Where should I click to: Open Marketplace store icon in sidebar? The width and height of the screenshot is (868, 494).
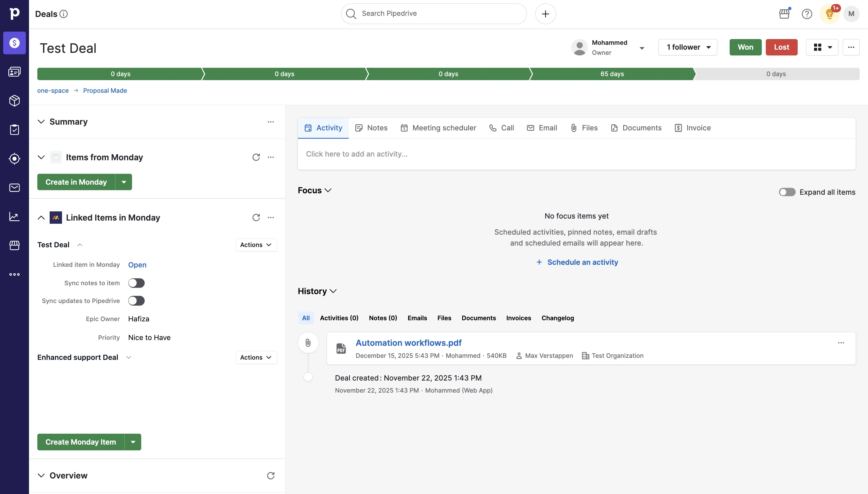tap(14, 245)
